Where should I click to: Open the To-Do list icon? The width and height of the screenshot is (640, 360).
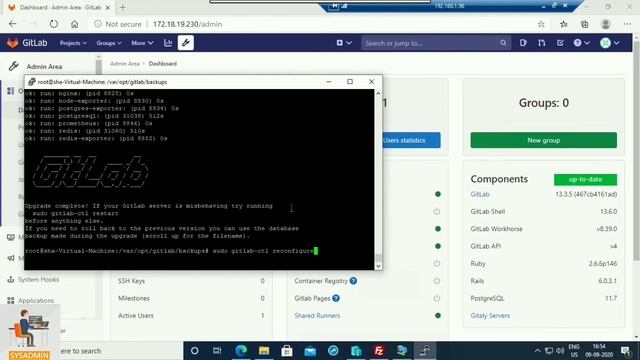click(x=560, y=43)
